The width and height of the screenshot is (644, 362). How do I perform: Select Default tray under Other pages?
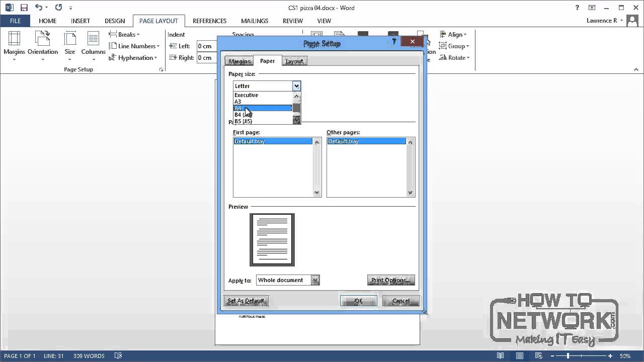coord(366,141)
